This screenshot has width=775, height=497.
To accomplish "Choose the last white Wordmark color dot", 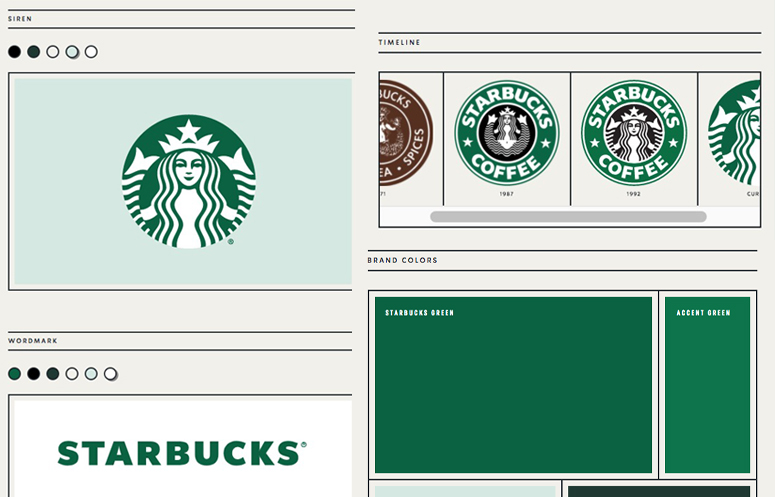I will tap(111, 374).
